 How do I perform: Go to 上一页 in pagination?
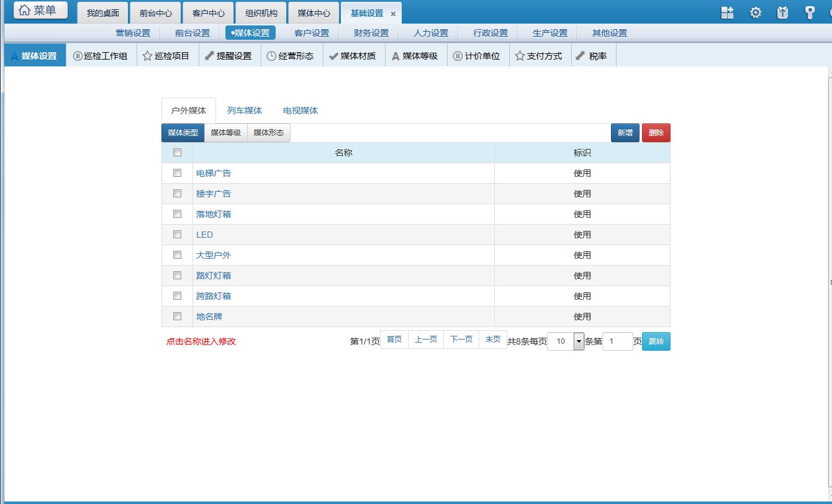coord(426,340)
